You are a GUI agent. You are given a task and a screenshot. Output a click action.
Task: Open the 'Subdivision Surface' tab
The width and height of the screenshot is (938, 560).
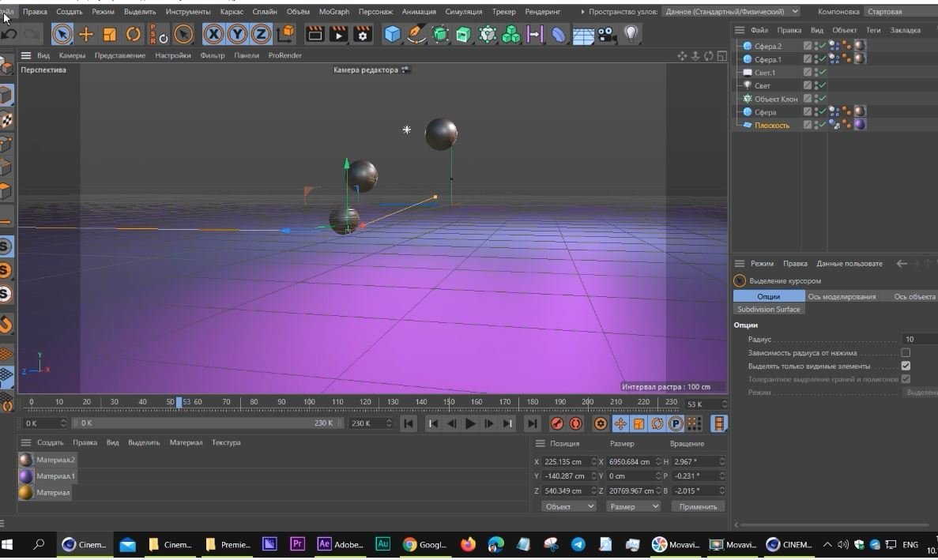(x=769, y=309)
